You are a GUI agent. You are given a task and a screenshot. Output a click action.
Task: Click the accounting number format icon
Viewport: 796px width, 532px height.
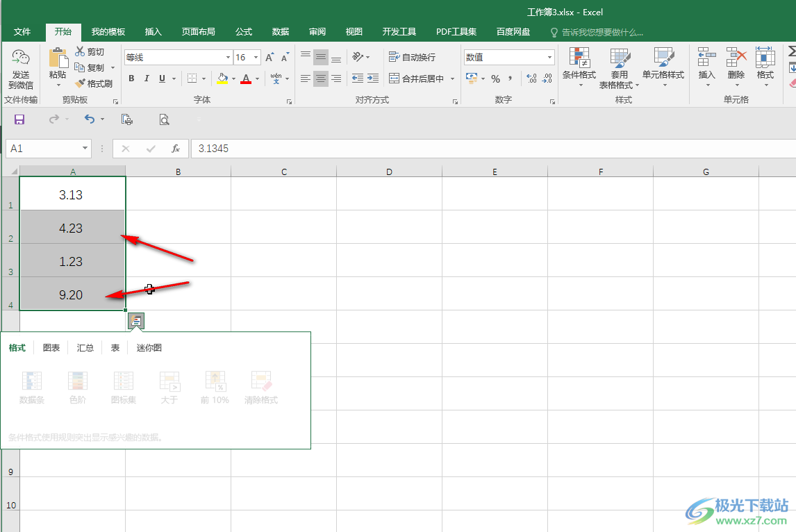click(x=472, y=78)
